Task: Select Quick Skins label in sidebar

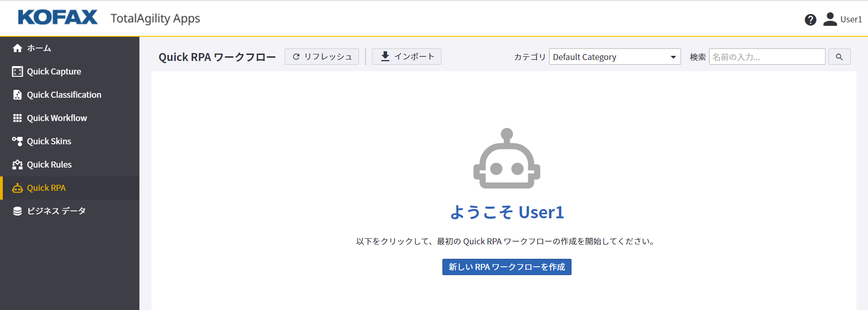Action: click(49, 141)
